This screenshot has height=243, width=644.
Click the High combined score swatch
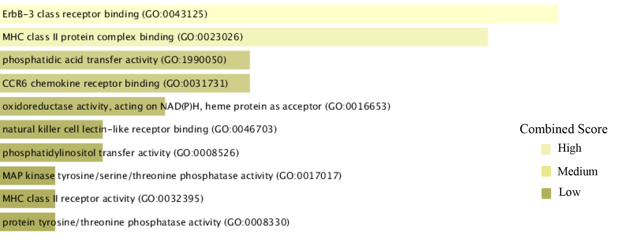coord(546,149)
